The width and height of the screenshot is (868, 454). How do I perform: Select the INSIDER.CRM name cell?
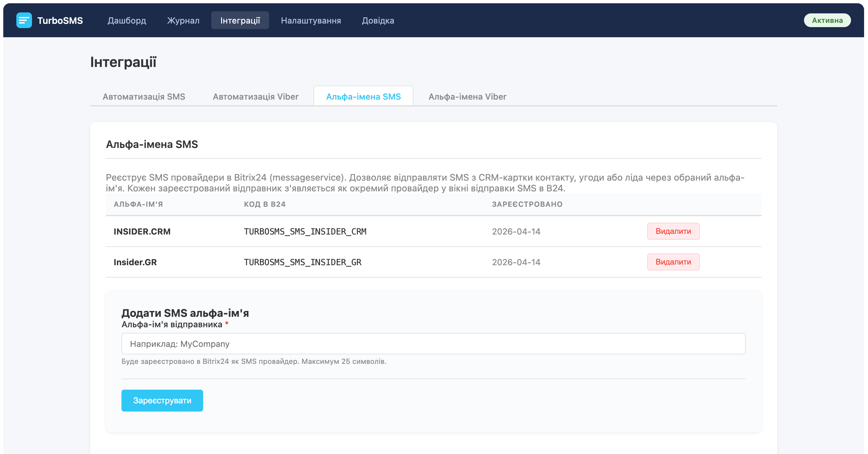(x=142, y=232)
